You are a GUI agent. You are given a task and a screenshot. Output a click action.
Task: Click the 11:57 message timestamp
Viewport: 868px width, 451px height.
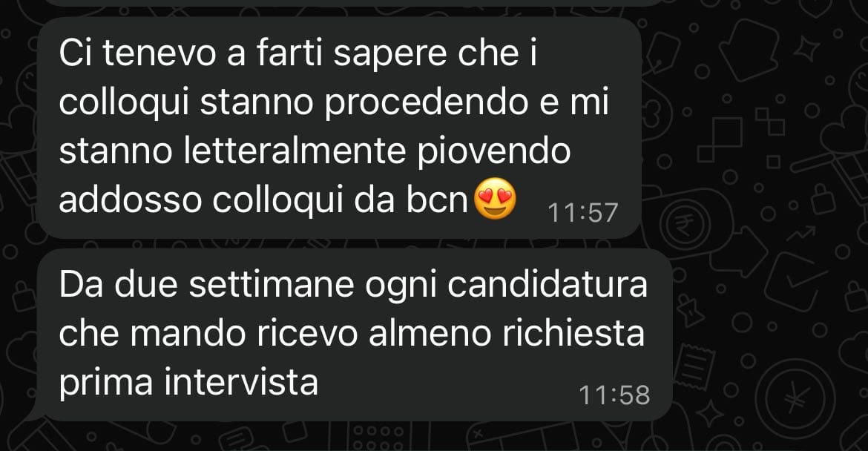pyautogui.click(x=582, y=212)
